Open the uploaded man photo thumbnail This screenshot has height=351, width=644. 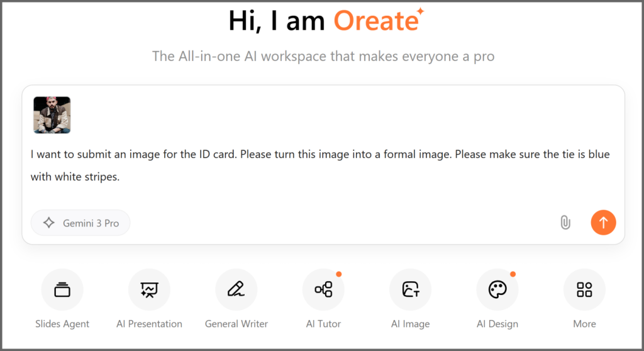click(52, 115)
